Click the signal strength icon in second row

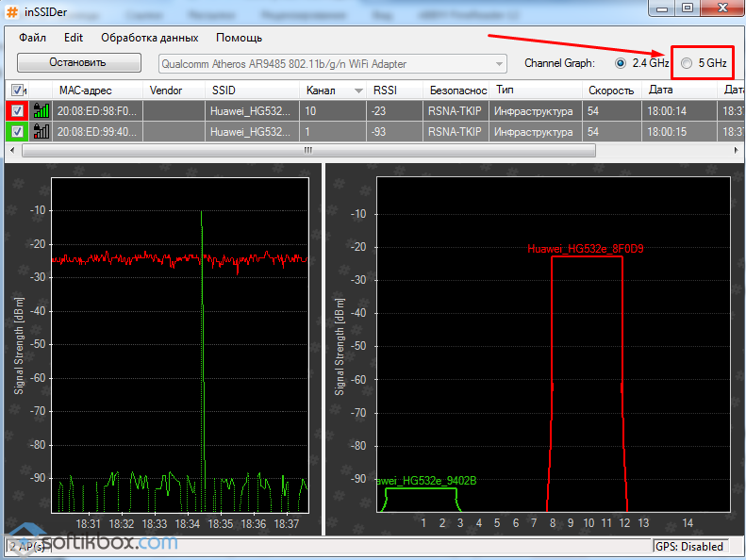tap(41, 132)
